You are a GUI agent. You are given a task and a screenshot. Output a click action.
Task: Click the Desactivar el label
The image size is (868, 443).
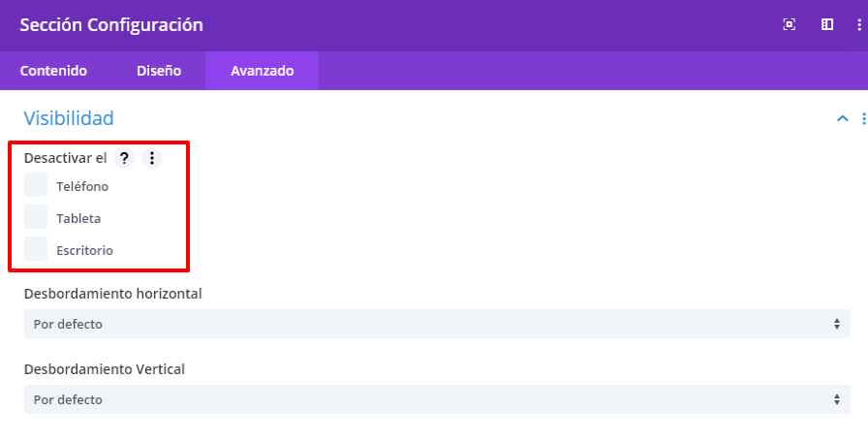tap(65, 158)
